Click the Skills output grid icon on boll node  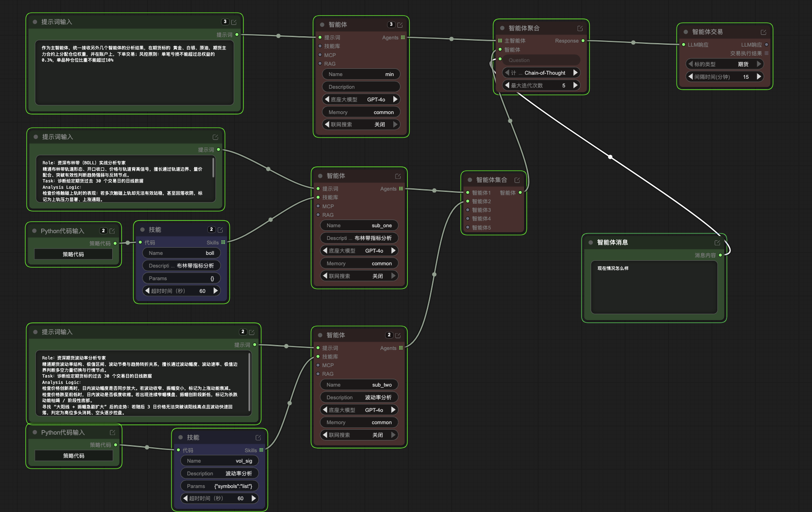[x=223, y=243]
